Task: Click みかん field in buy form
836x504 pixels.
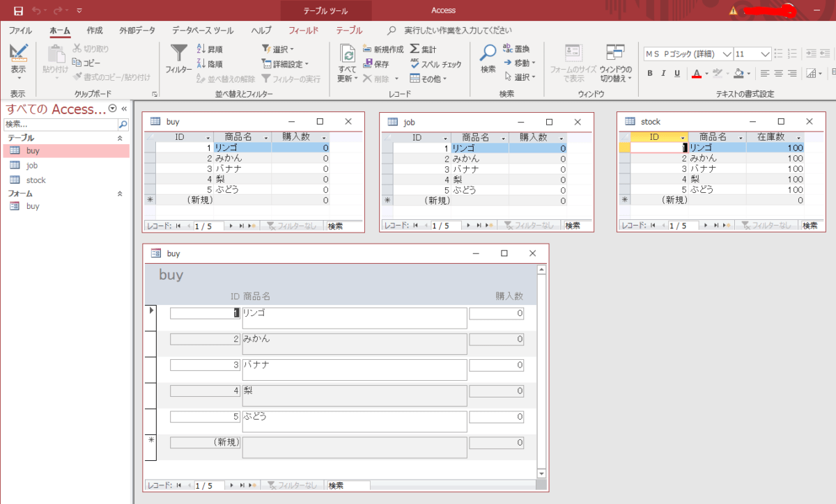Action: pos(354,345)
